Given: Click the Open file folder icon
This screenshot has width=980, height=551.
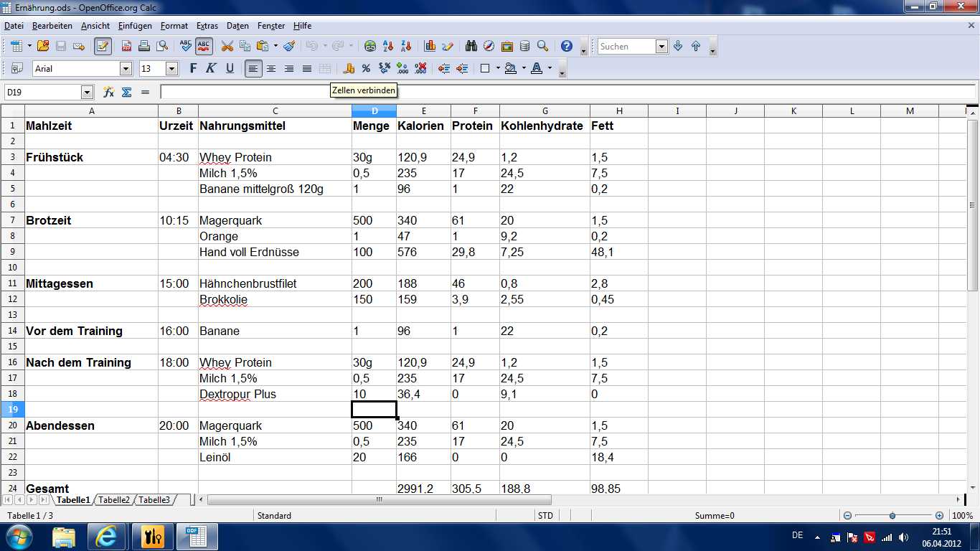Looking at the screenshot, I should click(43, 46).
